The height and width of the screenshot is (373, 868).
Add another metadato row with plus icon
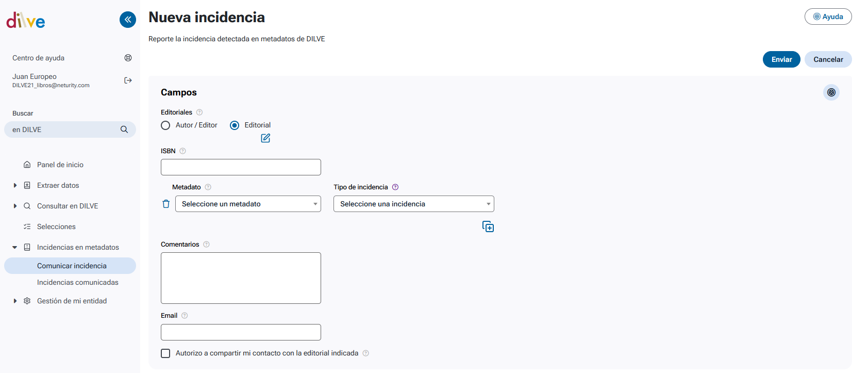click(x=488, y=226)
